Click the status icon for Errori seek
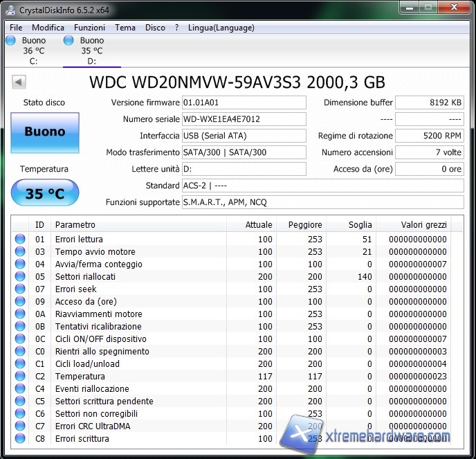The width and height of the screenshot is (476, 459). coord(20,289)
